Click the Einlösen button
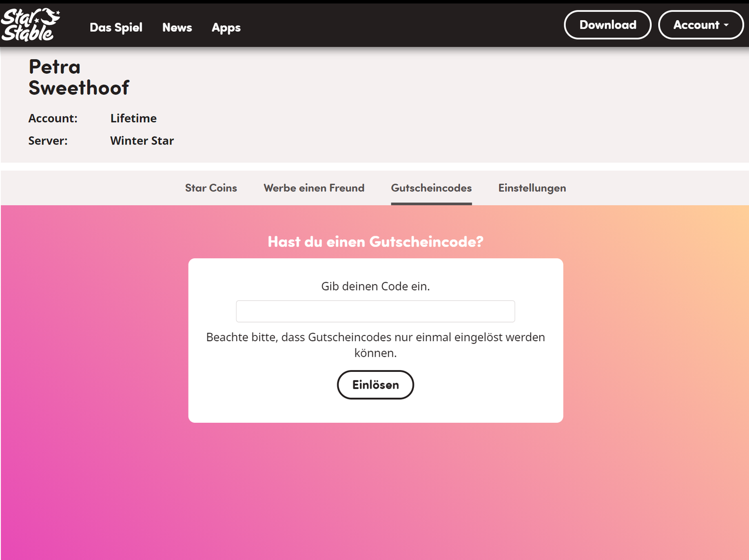749x560 pixels. [x=375, y=384]
